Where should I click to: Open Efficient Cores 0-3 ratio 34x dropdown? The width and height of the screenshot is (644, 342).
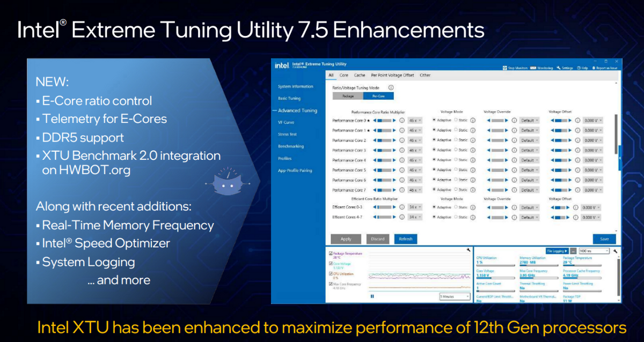point(414,207)
